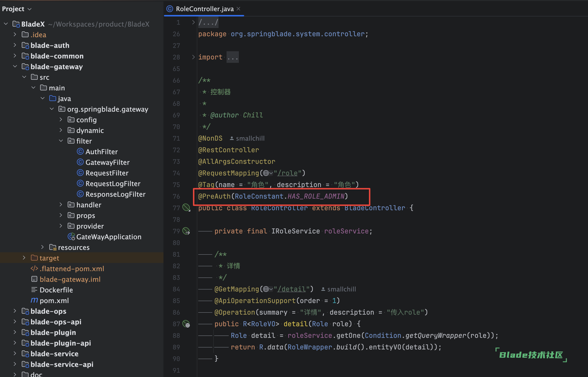Expand the resources folder
The width and height of the screenshot is (588, 377).
[x=43, y=247]
